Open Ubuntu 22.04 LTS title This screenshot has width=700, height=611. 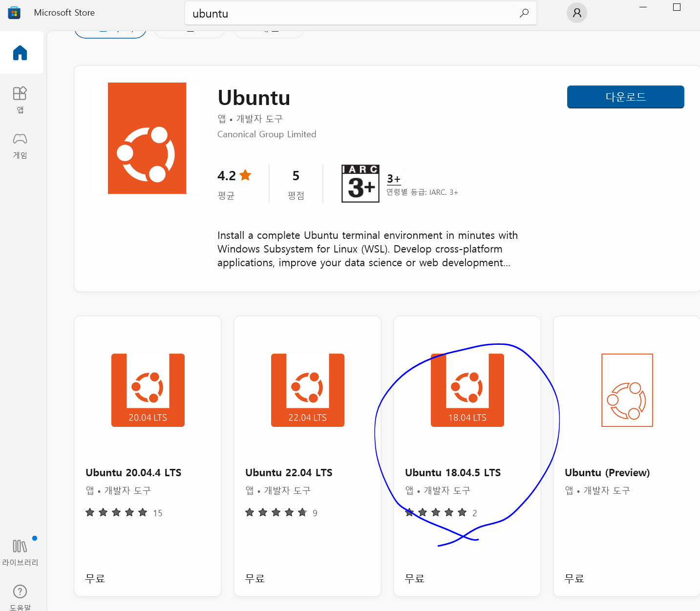click(289, 473)
